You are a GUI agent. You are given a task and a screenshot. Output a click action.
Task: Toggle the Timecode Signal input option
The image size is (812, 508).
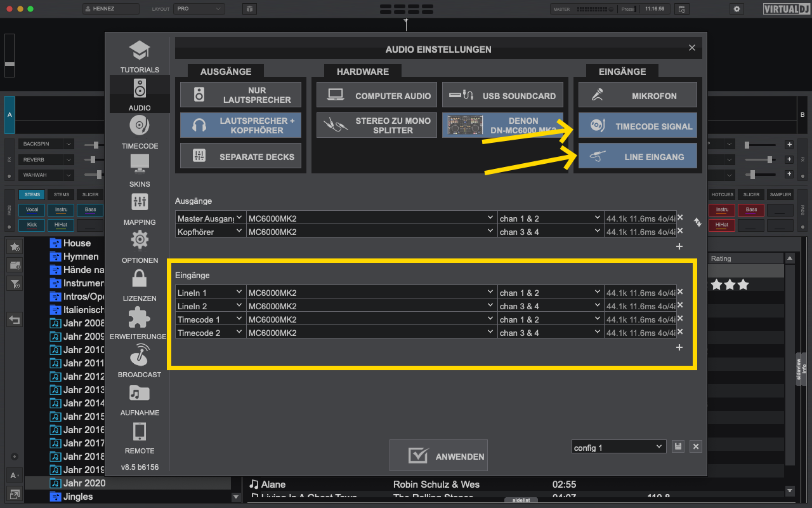point(638,125)
